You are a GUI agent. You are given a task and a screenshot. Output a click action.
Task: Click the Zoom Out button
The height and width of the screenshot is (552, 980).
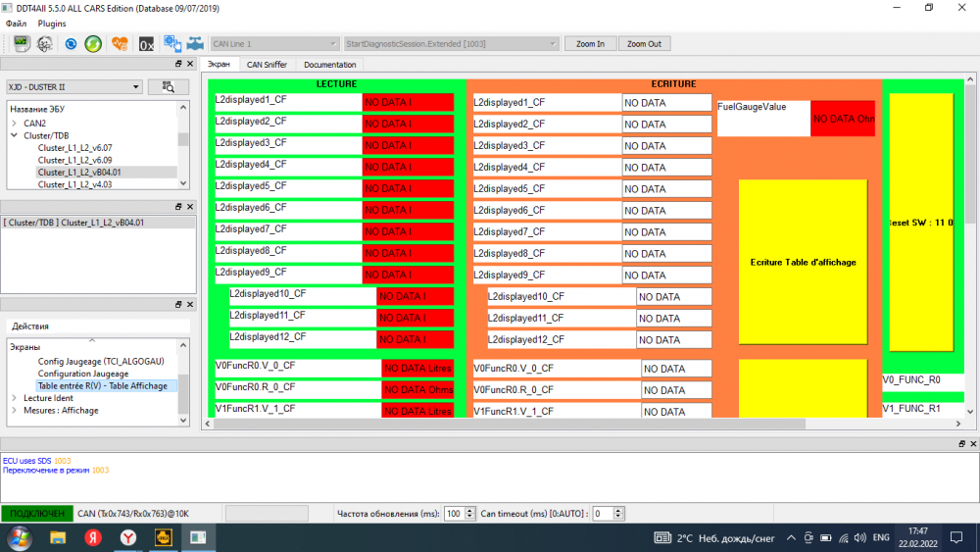click(x=644, y=44)
